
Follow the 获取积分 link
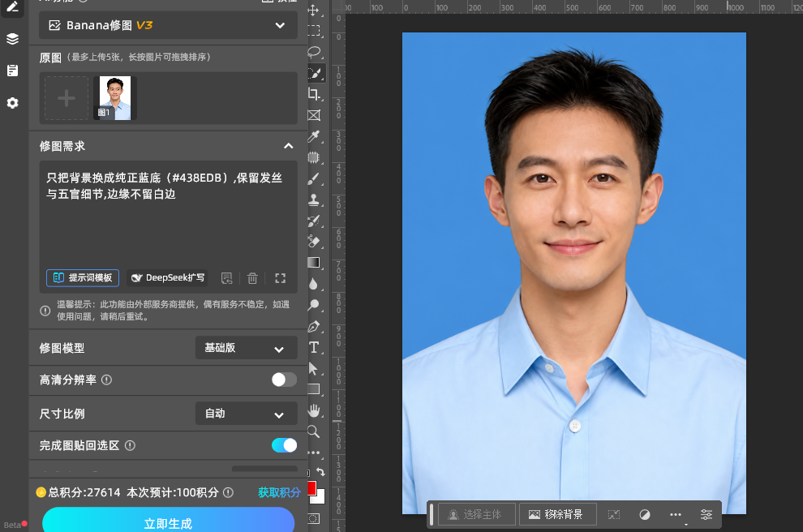pyautogui.click(x=279, y=492)
